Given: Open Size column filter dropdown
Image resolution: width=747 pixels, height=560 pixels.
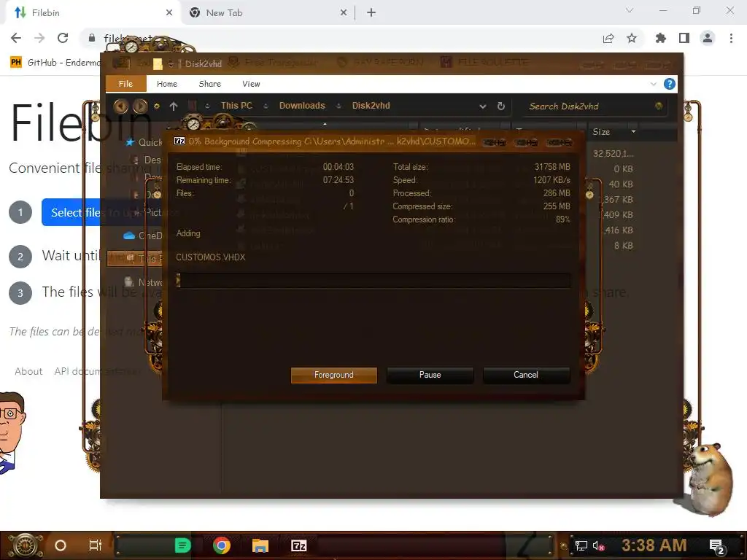Looking at the screenshot, I should click(633, 131).
